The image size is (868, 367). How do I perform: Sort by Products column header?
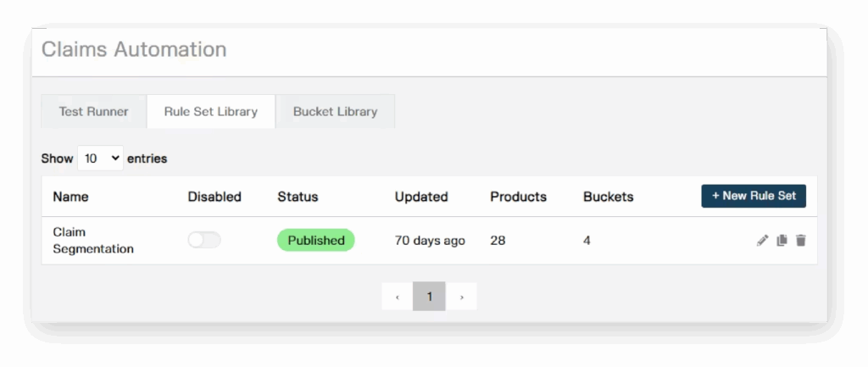(518, 197)
